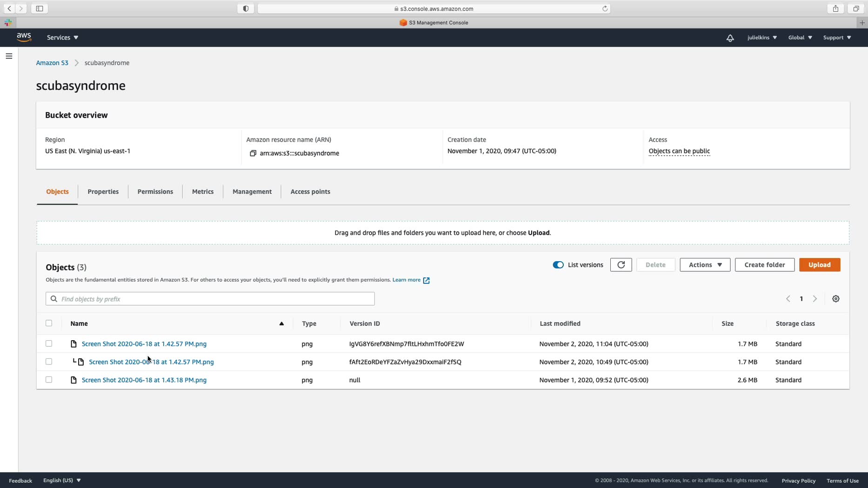Check the version fAft2EoRDeYFZaZvHya29DxxmaiF2fSQ row
The height and width of the screenshot is (488, 868).
pyautogui.click(x=49, y=362)
